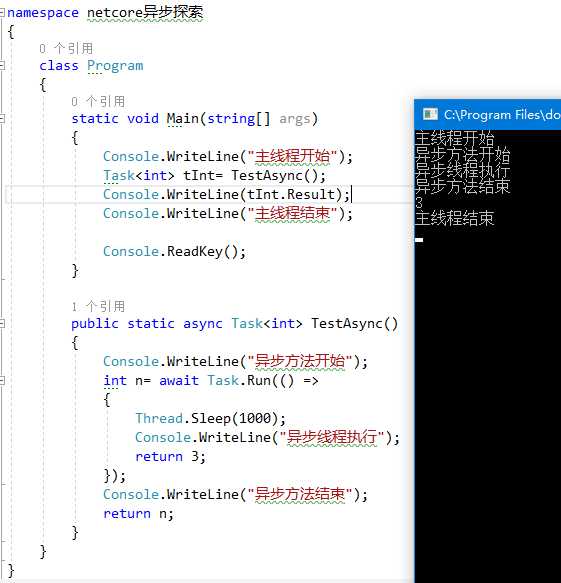Click the Thread.Sleep(1000) statement

tap(211, 418)
